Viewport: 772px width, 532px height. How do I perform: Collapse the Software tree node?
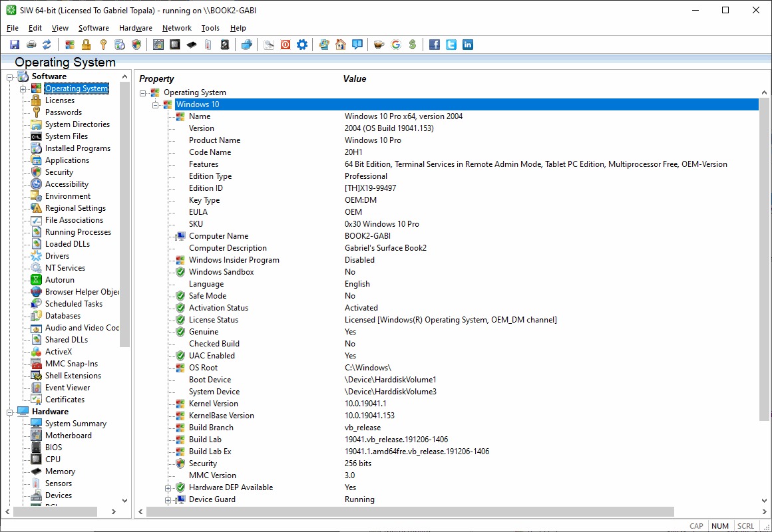pyautogui.click(x=10, y=77)
